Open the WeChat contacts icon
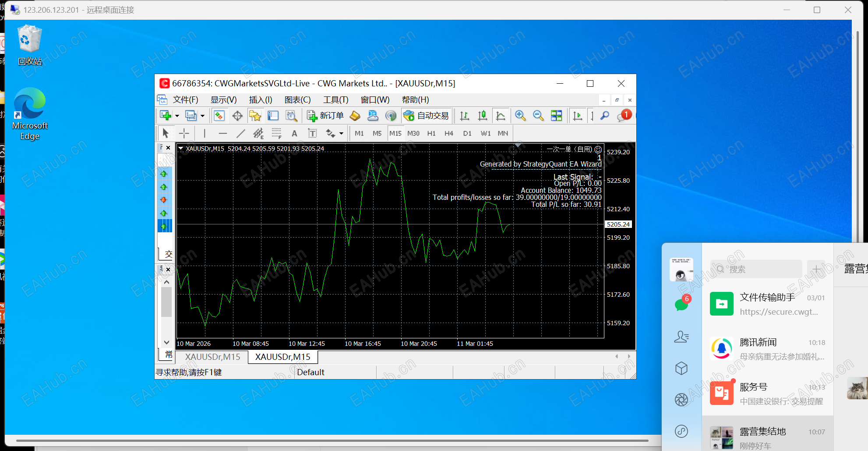868x451 pixels. coord(681,337)
